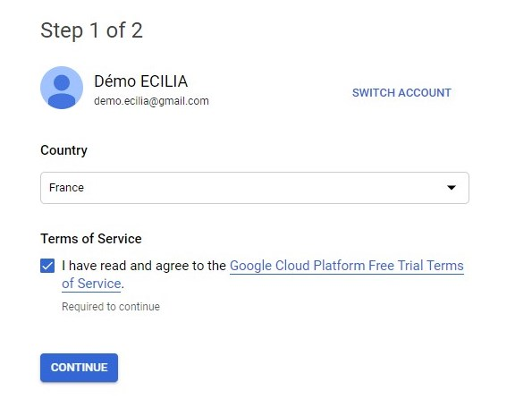Click the CONTINUE button
The height and width of the screenshot is (416, 532).
click(79, 368)
